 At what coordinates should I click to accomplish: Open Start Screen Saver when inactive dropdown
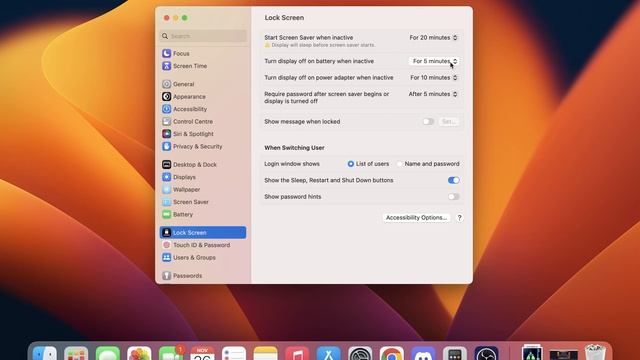(x=433, y=38)
